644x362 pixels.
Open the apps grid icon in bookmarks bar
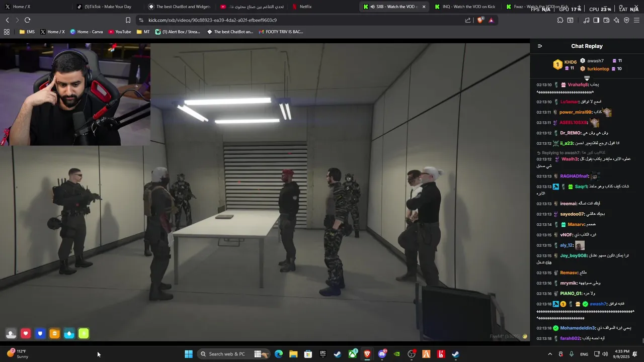(7, 32)
